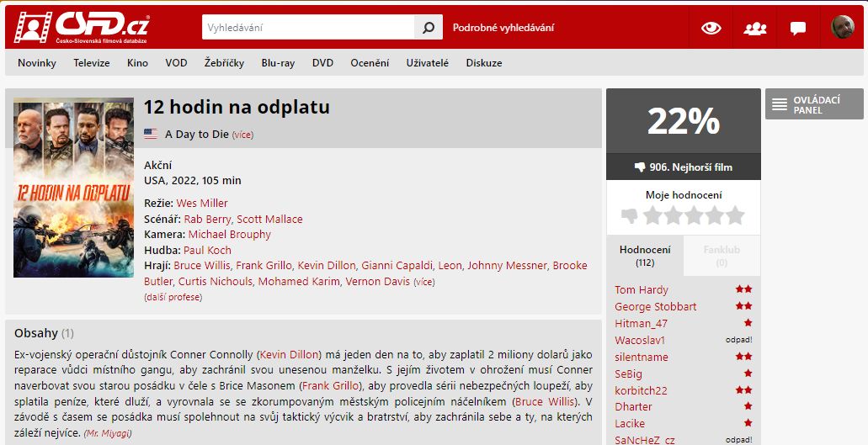Screen dimensions: 868x445
Task: Give five stars in Moje hodnocení
Action: [735, 215]
